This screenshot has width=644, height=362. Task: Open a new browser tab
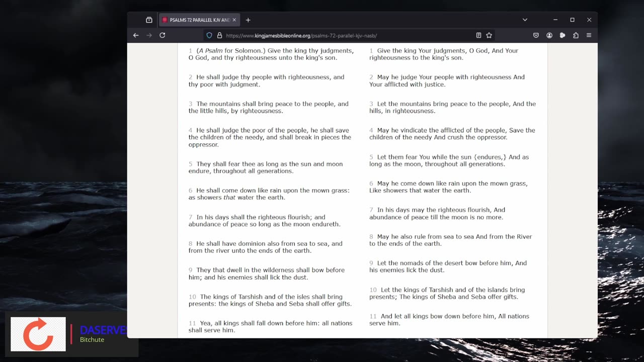click(x=248, y=20)
